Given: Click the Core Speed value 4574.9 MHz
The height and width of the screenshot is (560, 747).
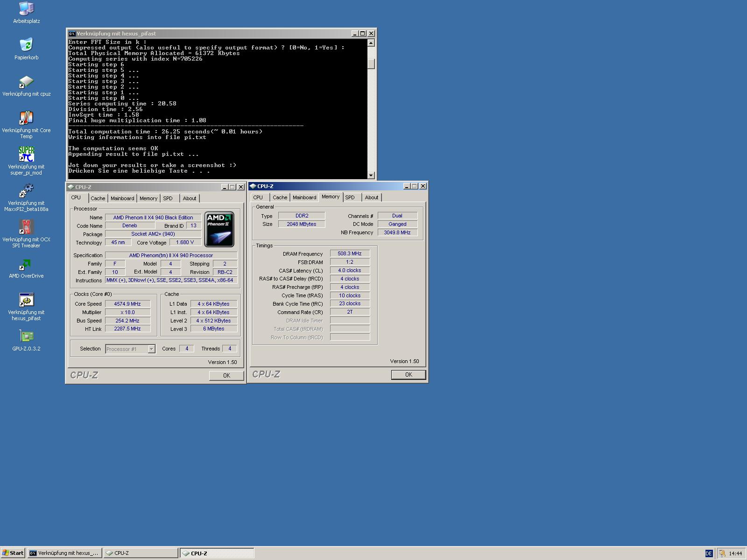Looking at the screenshot, I should [127, 304].
